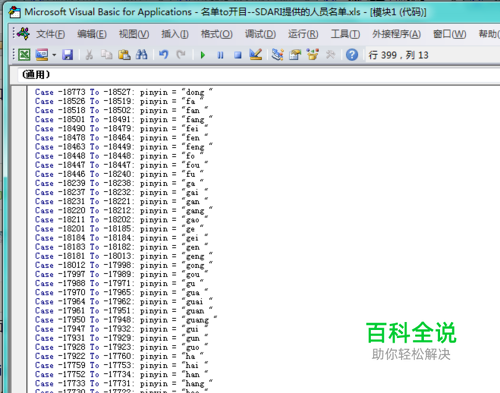This screenshot has height=393, width=500.
Task: Open the 插入(I) menu
Action: click(x=175, y=34)
